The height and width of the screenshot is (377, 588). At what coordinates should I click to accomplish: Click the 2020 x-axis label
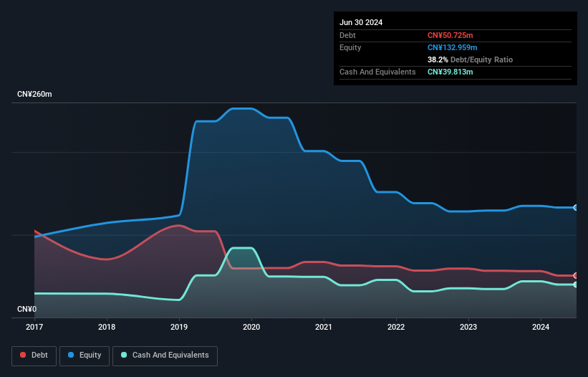[251, 327]
